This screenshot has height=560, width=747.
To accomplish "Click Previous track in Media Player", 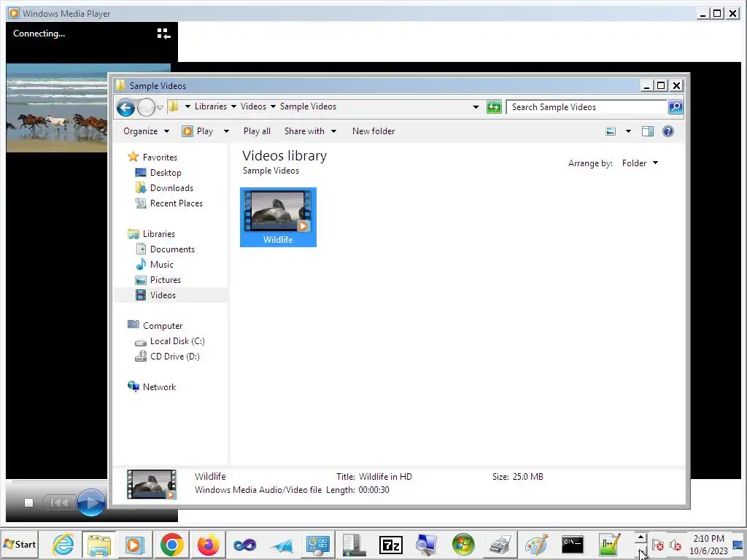I will point(59,502).
